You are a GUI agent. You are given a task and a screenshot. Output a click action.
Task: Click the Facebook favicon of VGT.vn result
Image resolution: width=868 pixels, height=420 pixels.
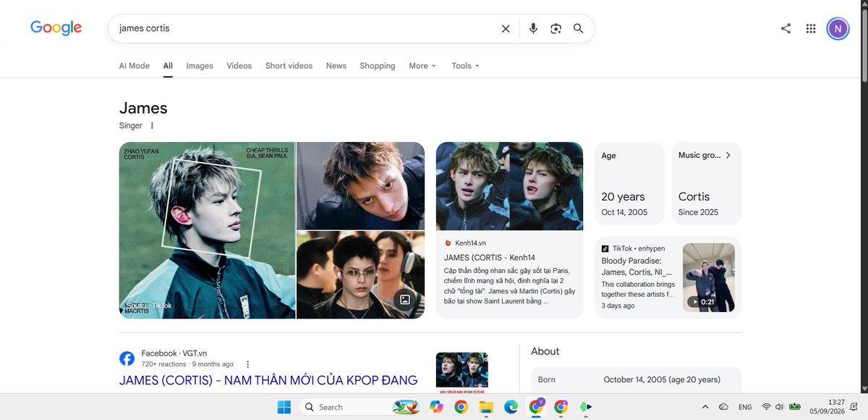point(127,358)
